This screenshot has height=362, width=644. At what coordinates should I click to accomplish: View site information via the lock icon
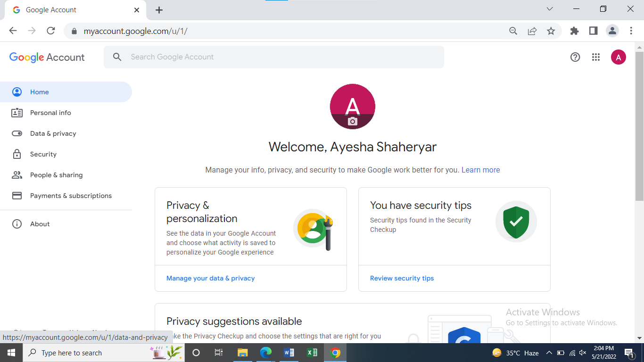pyautogui.click(x=74, y=31)
